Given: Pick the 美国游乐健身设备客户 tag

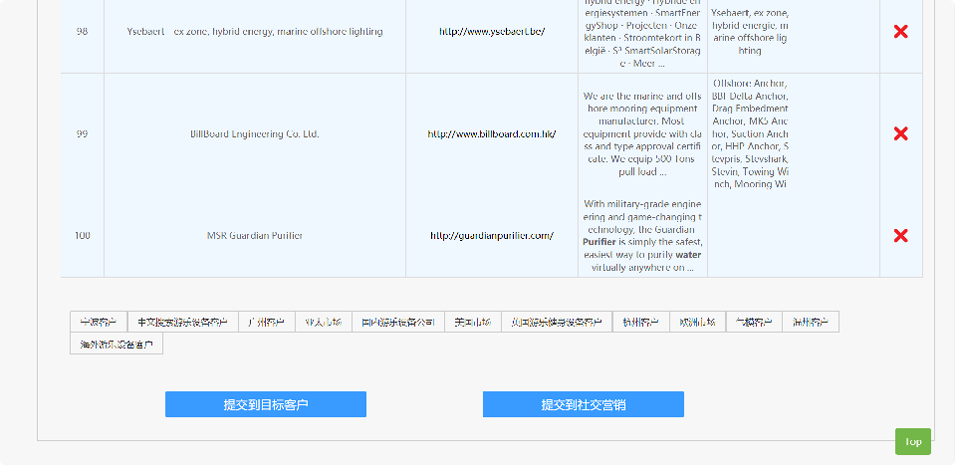Looking at the screenshot, I should (x=557, y=322).
